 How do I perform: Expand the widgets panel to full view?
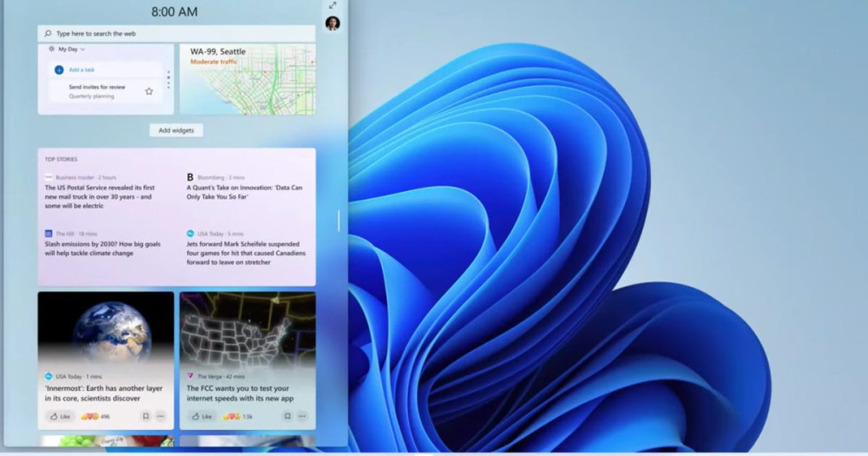(332, 5)
